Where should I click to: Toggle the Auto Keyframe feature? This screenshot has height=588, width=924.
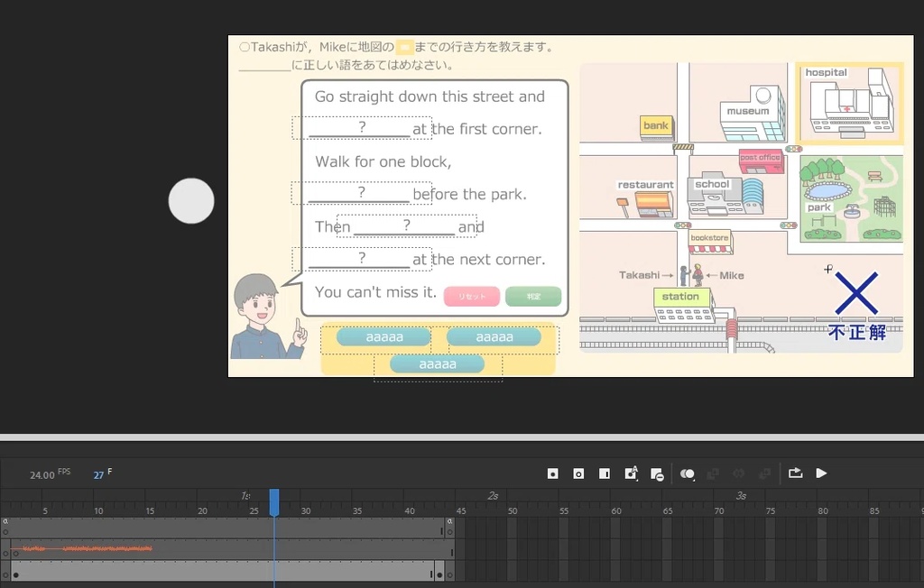coord(630,472)
